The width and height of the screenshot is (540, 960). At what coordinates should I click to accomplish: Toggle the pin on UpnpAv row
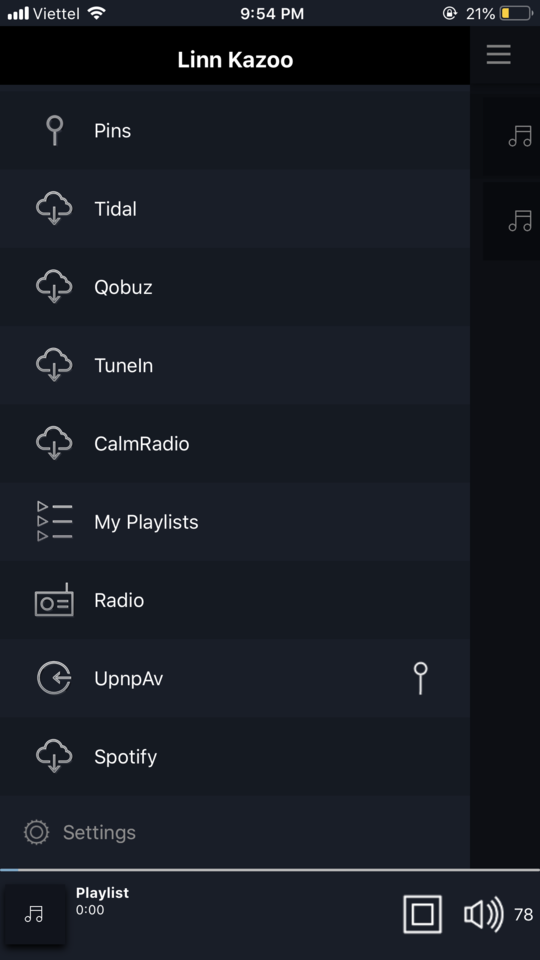[420, 678]
